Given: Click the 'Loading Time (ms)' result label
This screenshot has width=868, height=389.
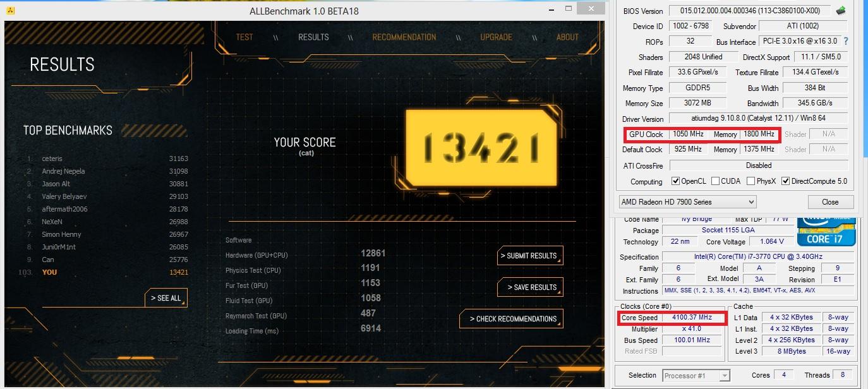Looking at the screenshot, I should (x=251, y=331).
